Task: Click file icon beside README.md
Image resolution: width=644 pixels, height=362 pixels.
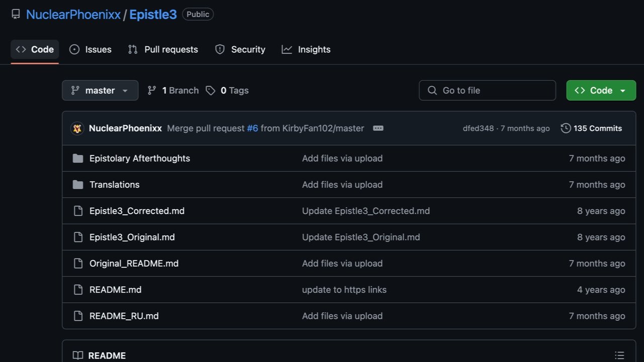Action: click(x=78, y=290)
